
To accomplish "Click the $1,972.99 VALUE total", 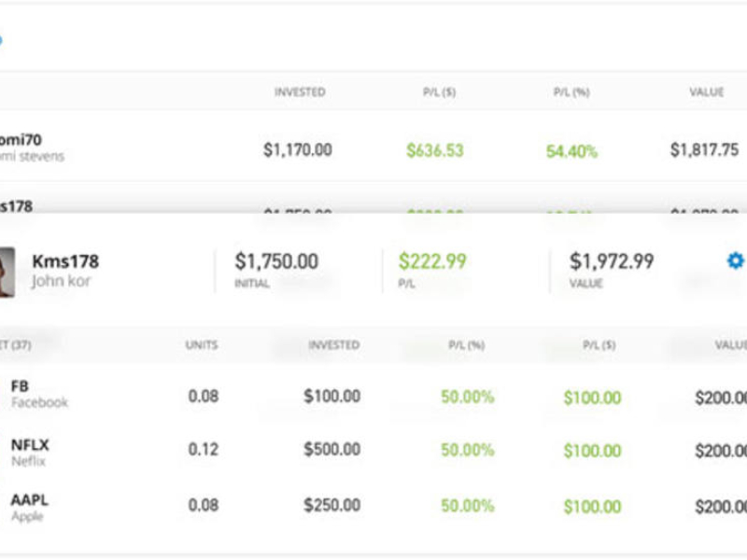I will [612, 261].
